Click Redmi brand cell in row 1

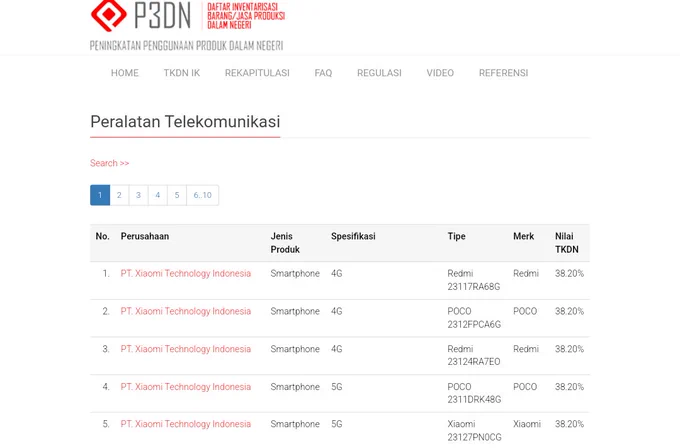click(x=526, y=274)
